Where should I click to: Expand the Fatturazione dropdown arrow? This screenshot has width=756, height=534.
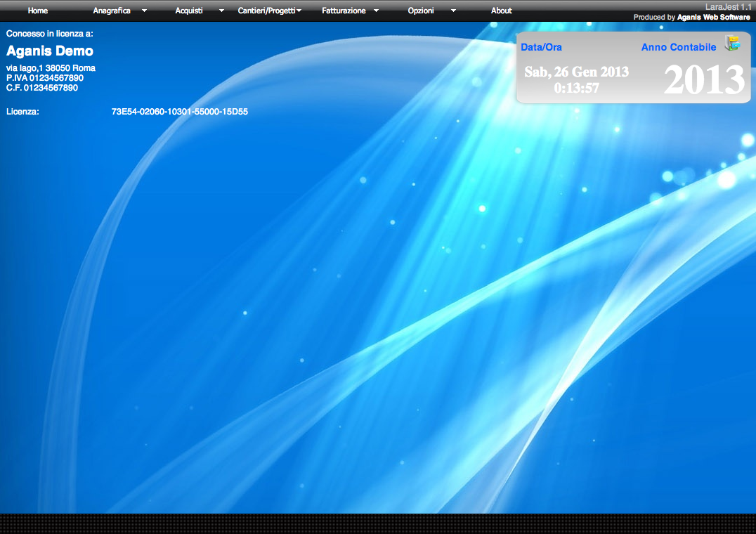376,11
